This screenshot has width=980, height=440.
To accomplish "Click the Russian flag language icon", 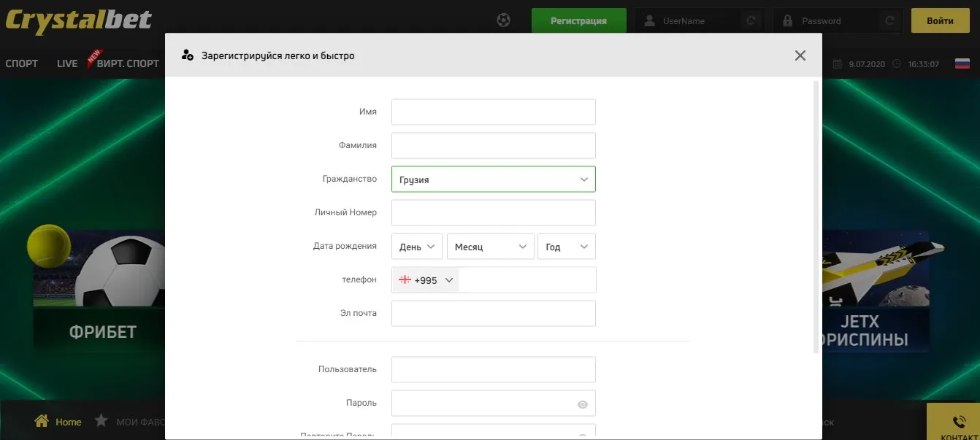I will [x=962, y=63].
